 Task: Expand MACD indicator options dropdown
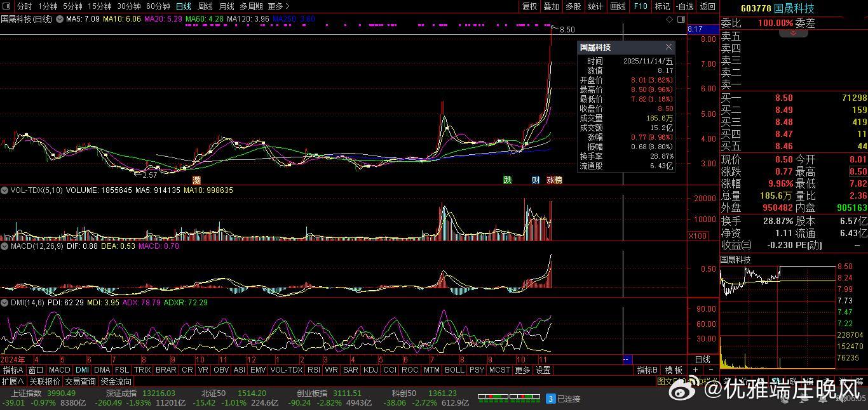[5, 246]
